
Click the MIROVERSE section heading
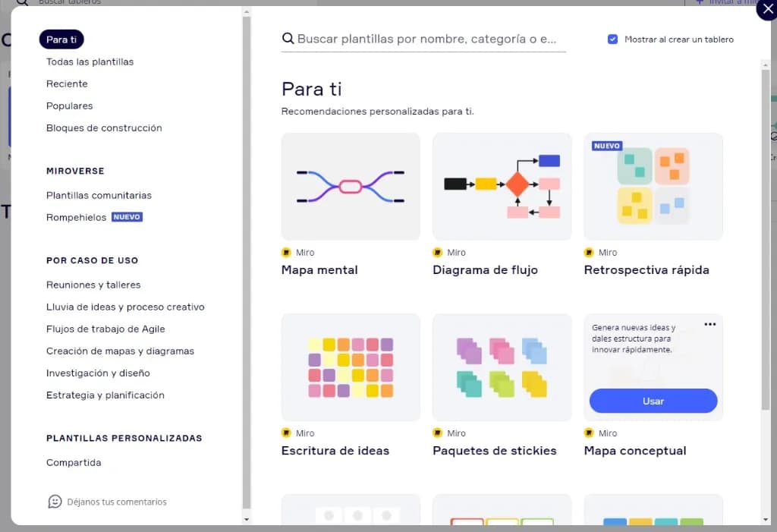point(75,171)
